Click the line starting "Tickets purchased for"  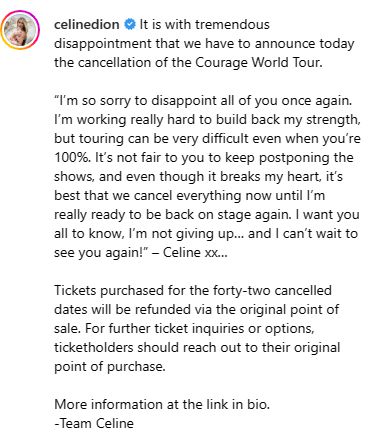[193, 291]
